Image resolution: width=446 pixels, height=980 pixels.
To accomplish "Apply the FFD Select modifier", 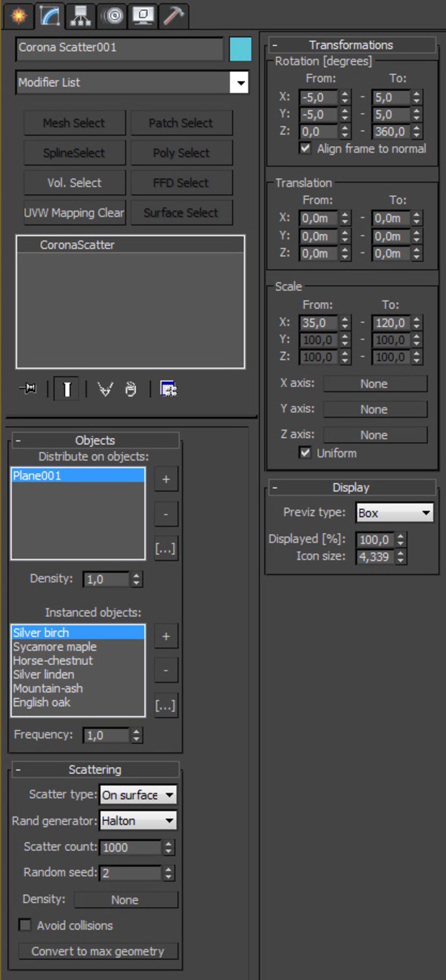I will click(x=182, y=183).
